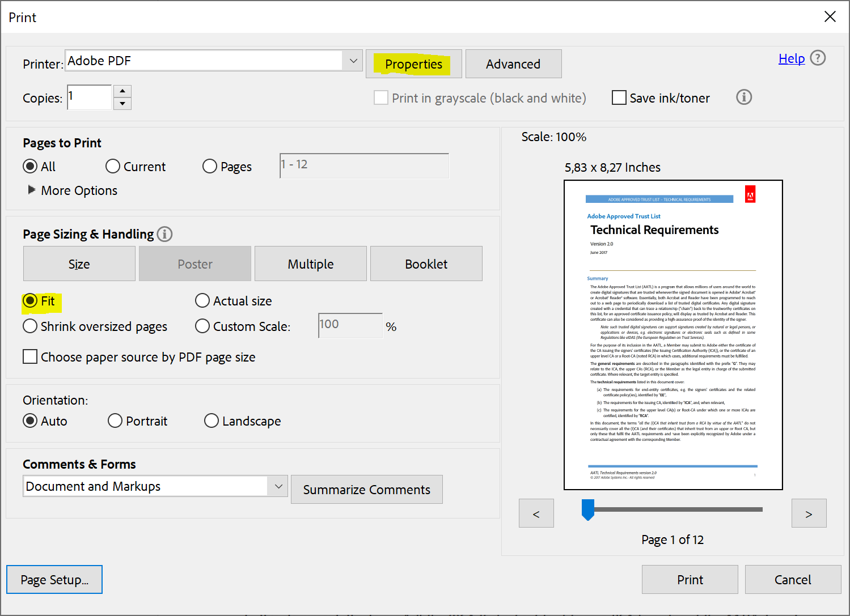Viewport: 850px width, 616px height.
Task: Click the info icon beside Save ink/toner
Action: click(744, 97)
